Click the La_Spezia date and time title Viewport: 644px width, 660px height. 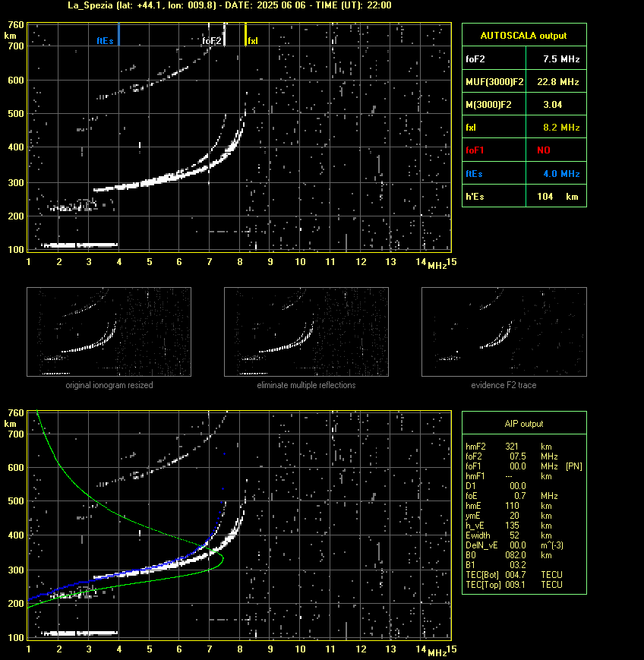point(230,5)
